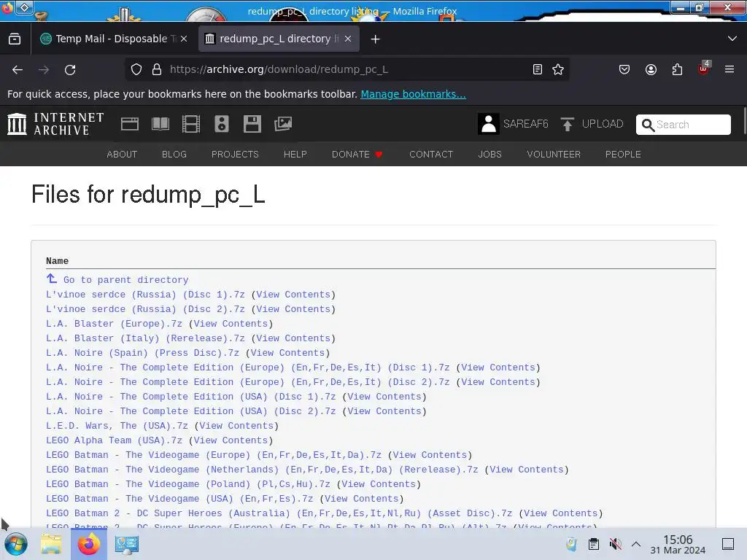
Task: Save page to Pocket
Action: pos(624,69)
